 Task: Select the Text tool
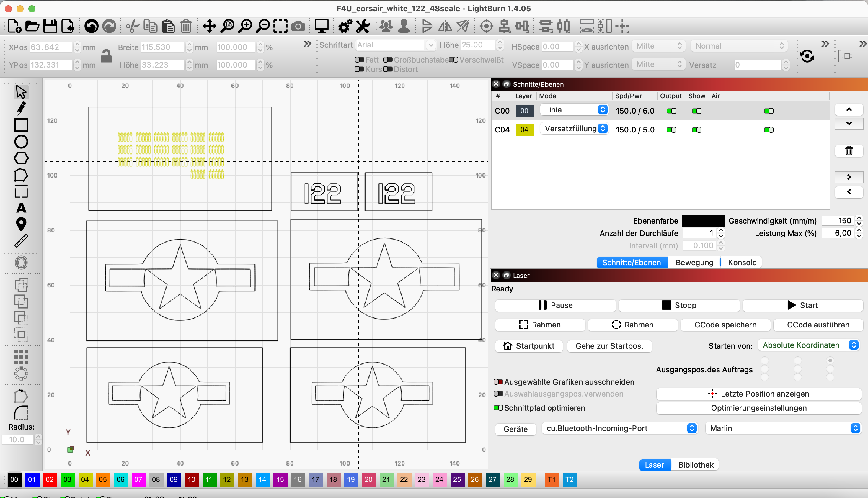[x=21, y=208]
